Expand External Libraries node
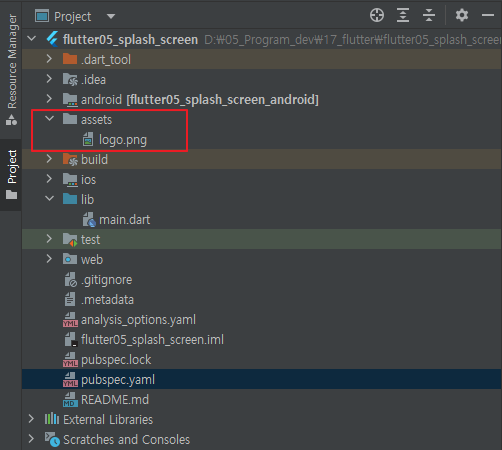This screenshot has height=450, width=502. tap(31, 419)
